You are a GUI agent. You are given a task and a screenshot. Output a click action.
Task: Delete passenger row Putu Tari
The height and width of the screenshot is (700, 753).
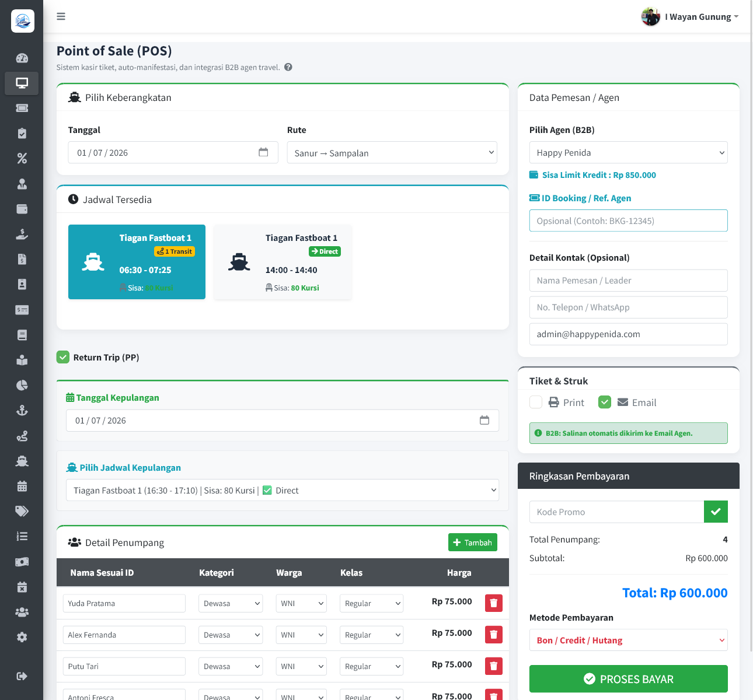coord(494,666)
